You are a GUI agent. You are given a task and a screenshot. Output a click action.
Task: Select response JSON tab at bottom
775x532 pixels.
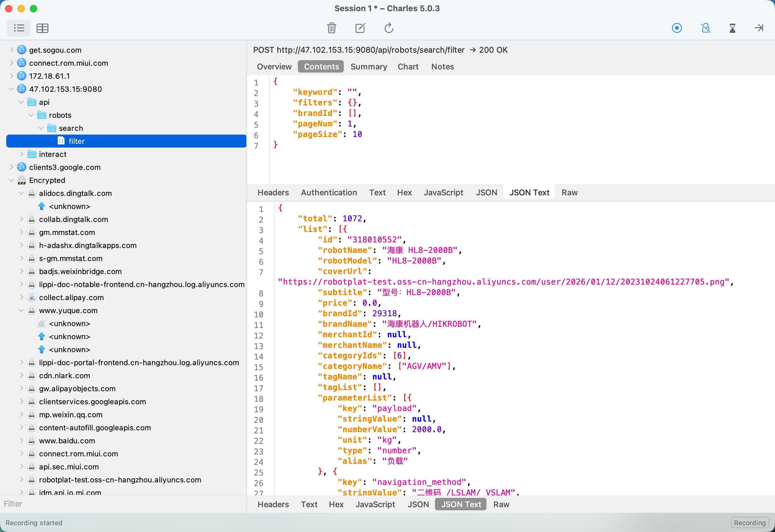click(418, 504)
